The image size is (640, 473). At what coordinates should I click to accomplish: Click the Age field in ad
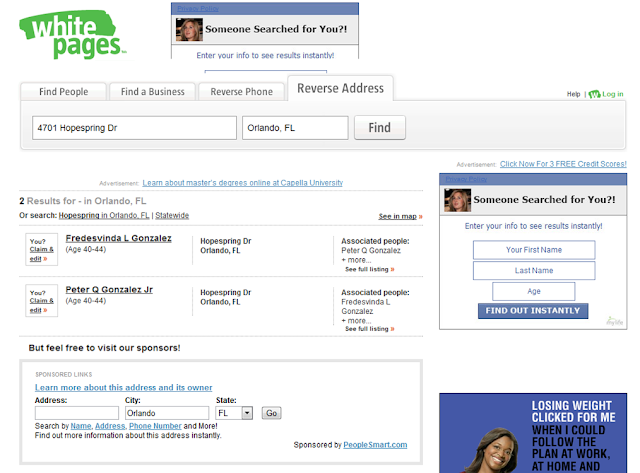pyautogui.click(x=533, y=291)
